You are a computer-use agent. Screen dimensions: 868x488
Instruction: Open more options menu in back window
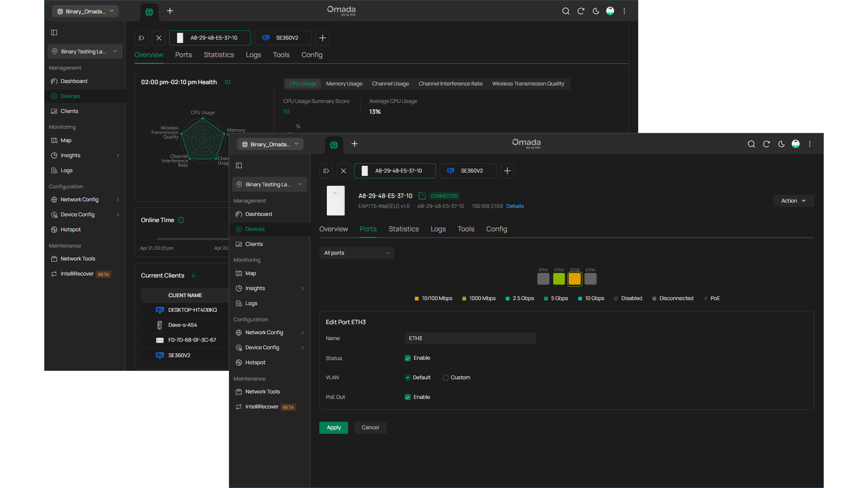click(625, 11)
